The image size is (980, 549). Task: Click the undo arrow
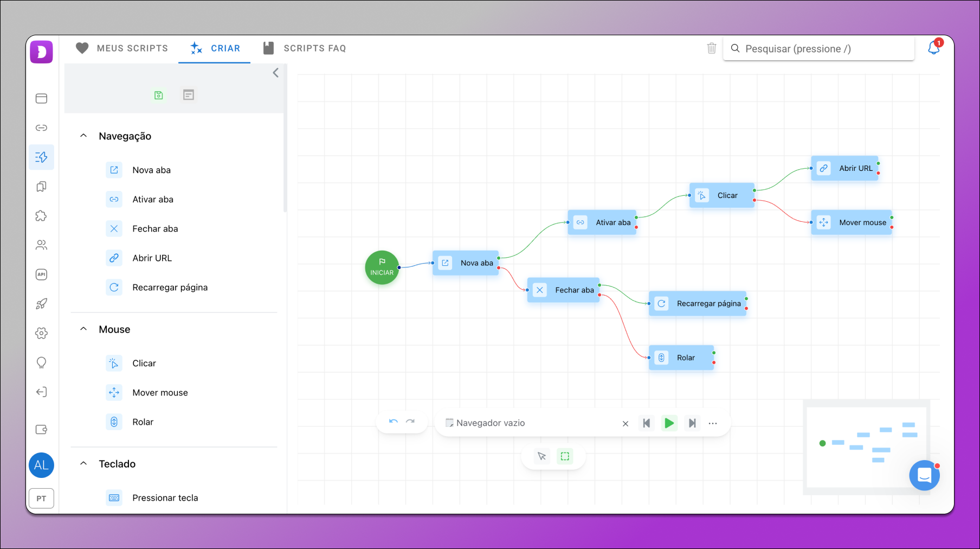click(x=394, y=422)
